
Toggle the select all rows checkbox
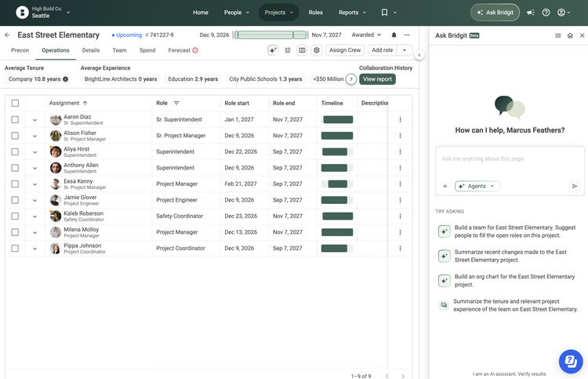point(15,104)
